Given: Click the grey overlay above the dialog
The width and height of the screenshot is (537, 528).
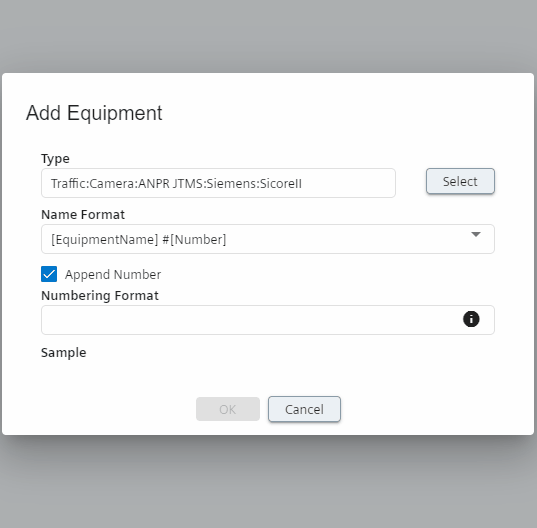Looking at the screenshot, I should coord(268,36).
